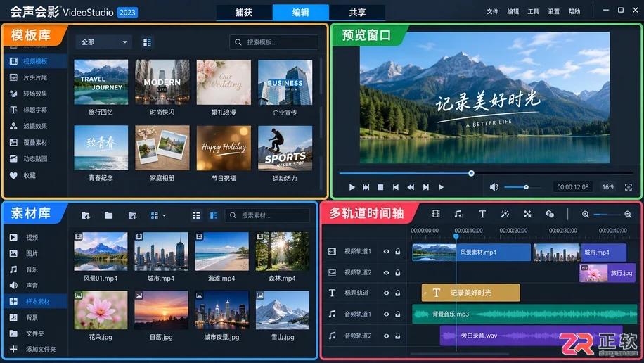Add title with T icon

tap(482, 214)
